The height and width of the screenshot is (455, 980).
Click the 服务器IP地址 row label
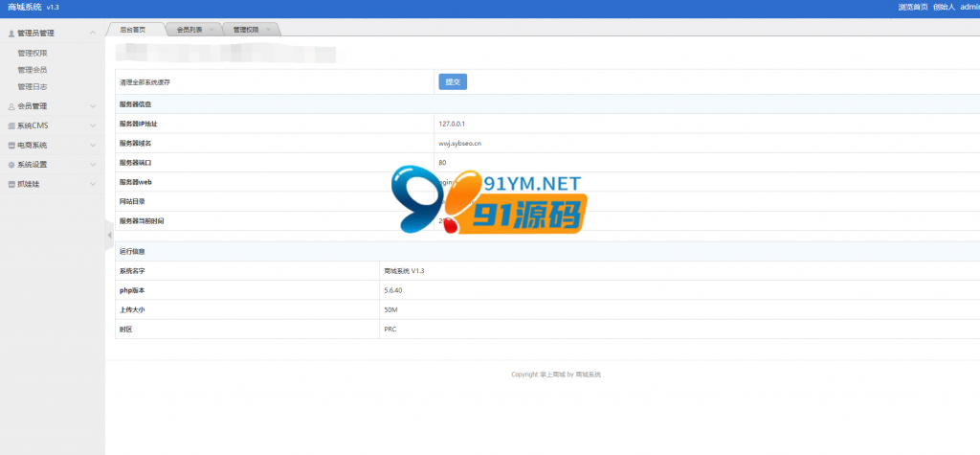138,124
